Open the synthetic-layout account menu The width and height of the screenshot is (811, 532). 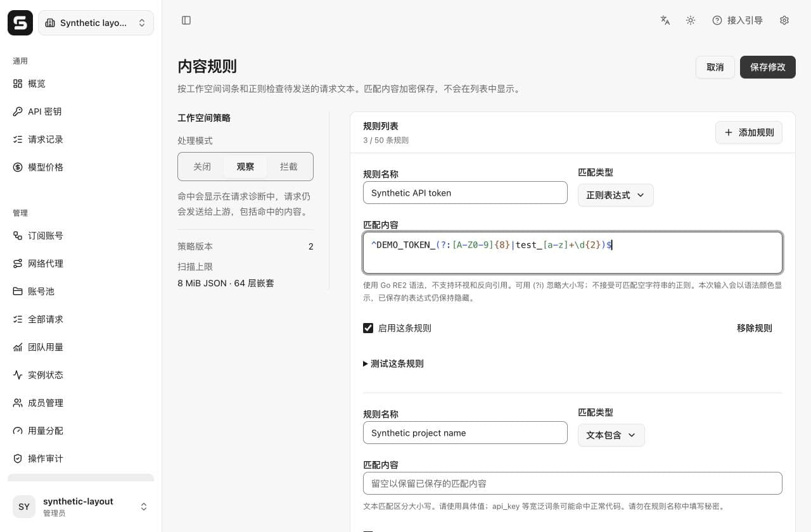[80, 507]
